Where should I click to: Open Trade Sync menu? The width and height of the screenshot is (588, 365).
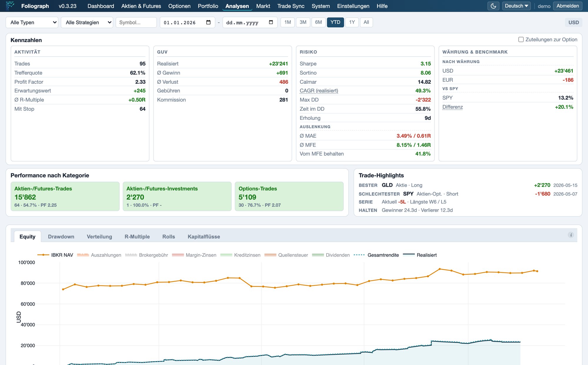291,6
